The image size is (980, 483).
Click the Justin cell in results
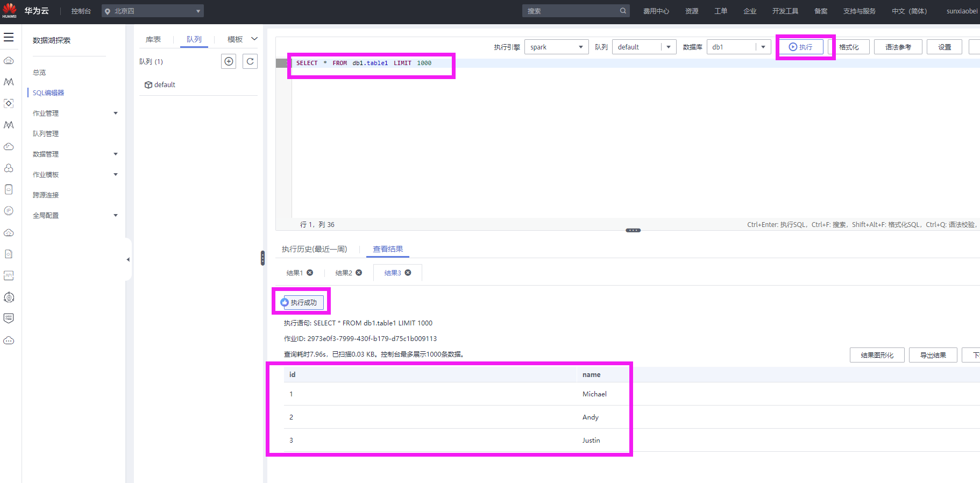coord(591,441)
